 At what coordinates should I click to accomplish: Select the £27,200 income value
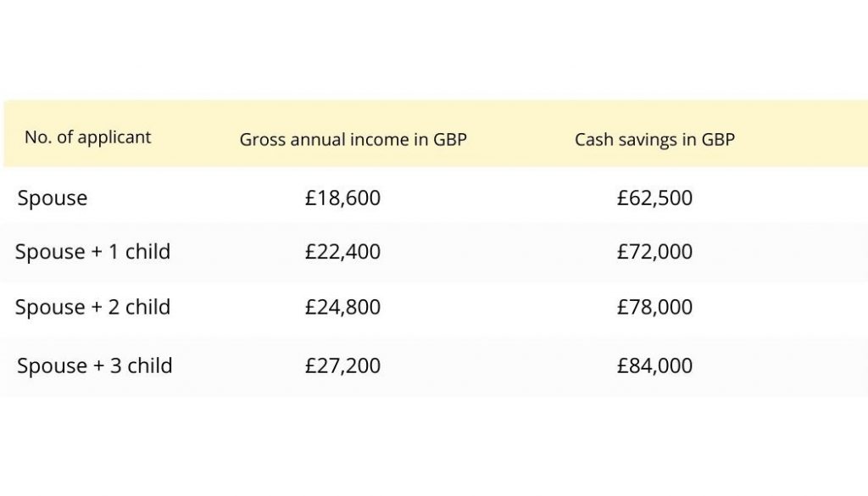[x=342, y=366]
